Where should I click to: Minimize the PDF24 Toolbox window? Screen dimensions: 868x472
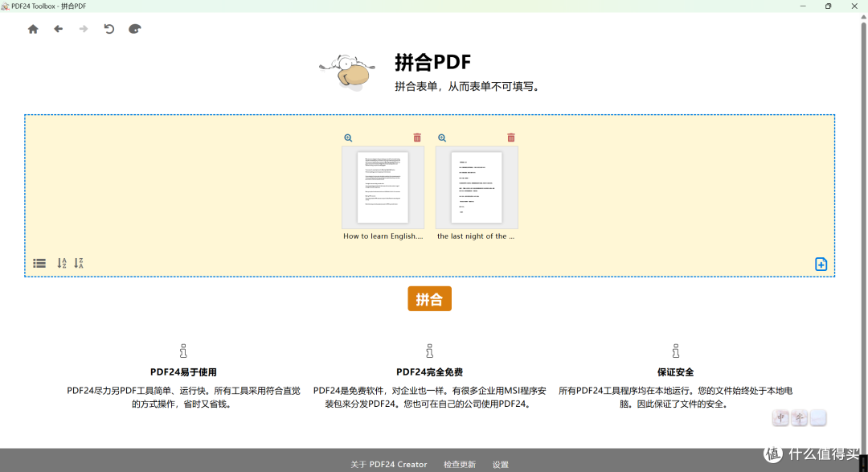pyautogui.click(x=803, y=6)
